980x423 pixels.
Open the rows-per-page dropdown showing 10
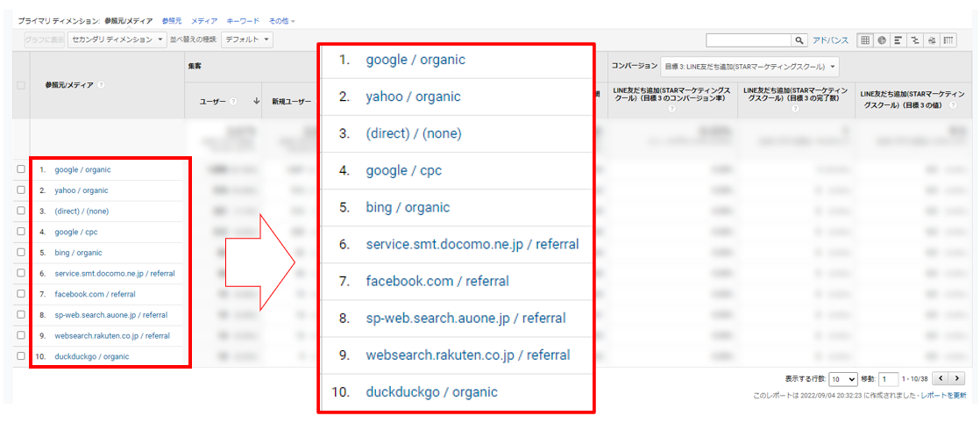click(842, 379)
